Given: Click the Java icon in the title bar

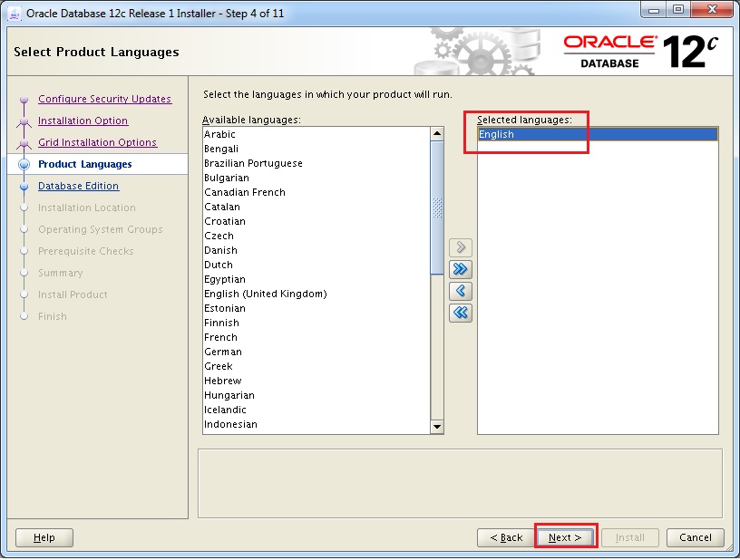Looking at the screenshot, I should click(15, 13).
